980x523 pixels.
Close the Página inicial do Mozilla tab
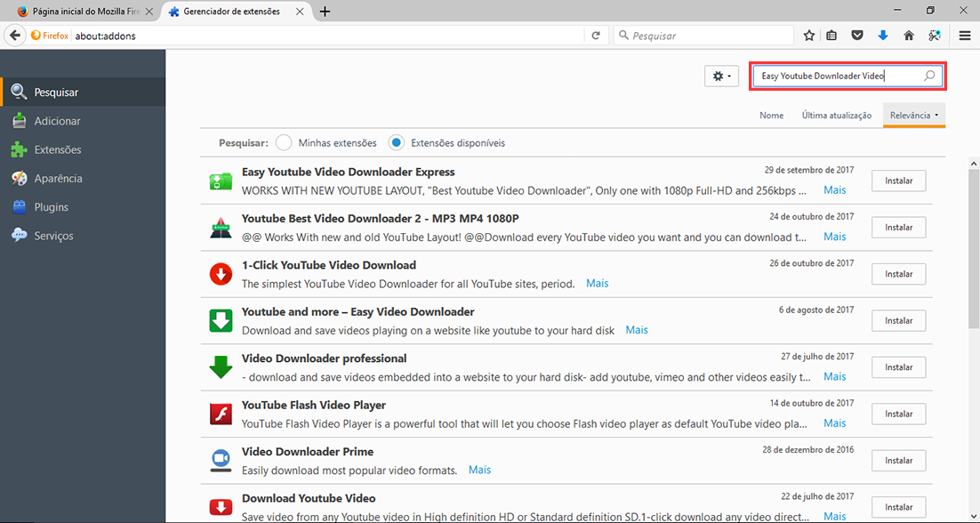(x=149, y=12)
